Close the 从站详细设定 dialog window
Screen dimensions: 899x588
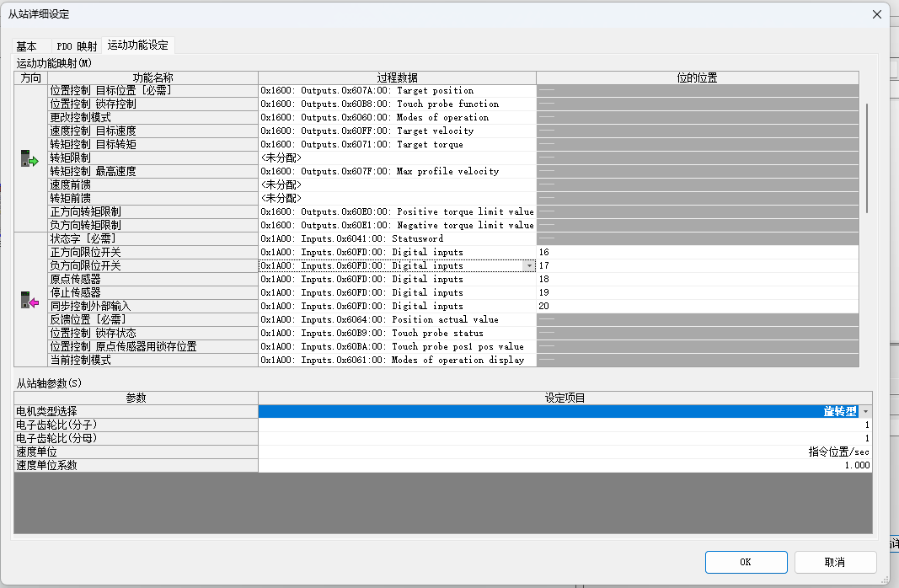tap(877, 13)
